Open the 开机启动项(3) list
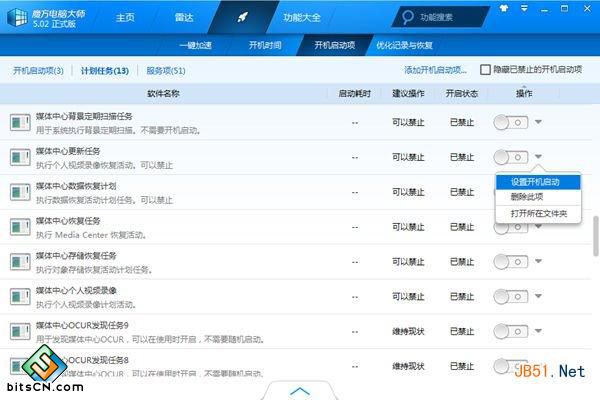Image resolution: width=600 pixels, height=400 pixels. click(x=38, y=70)
